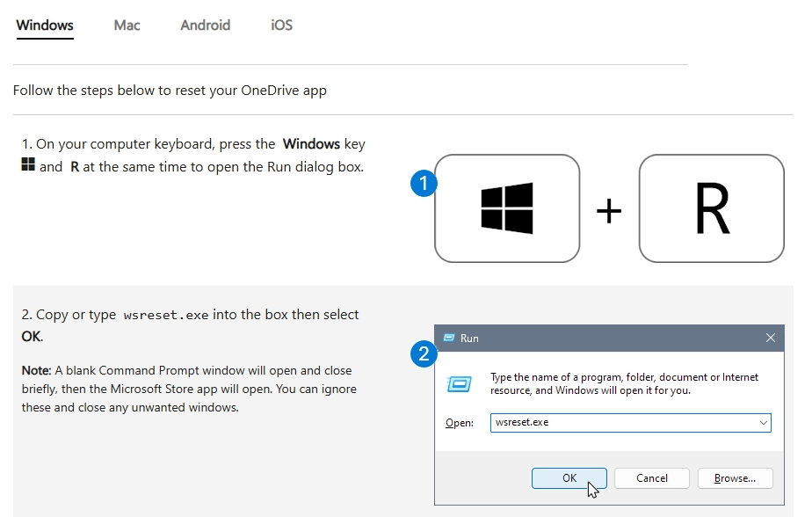Open the Android tab
Image resolution: width=812 pixels, height=517 pixels.
[205, 25]
